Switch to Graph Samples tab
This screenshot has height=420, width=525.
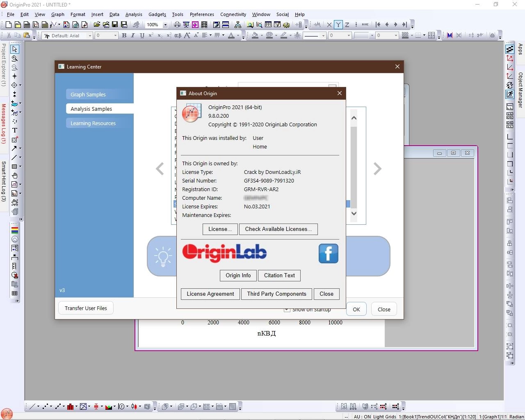click(100, 94)
